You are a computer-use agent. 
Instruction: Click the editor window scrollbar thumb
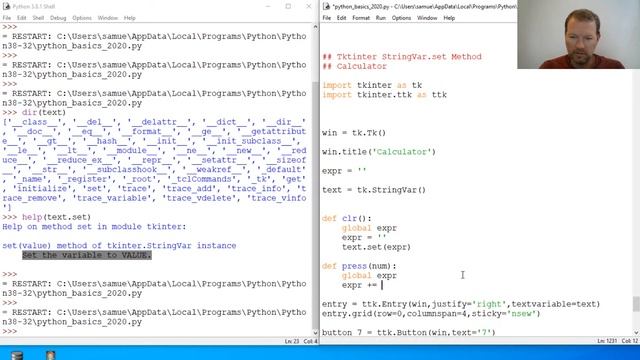point(636,304)
